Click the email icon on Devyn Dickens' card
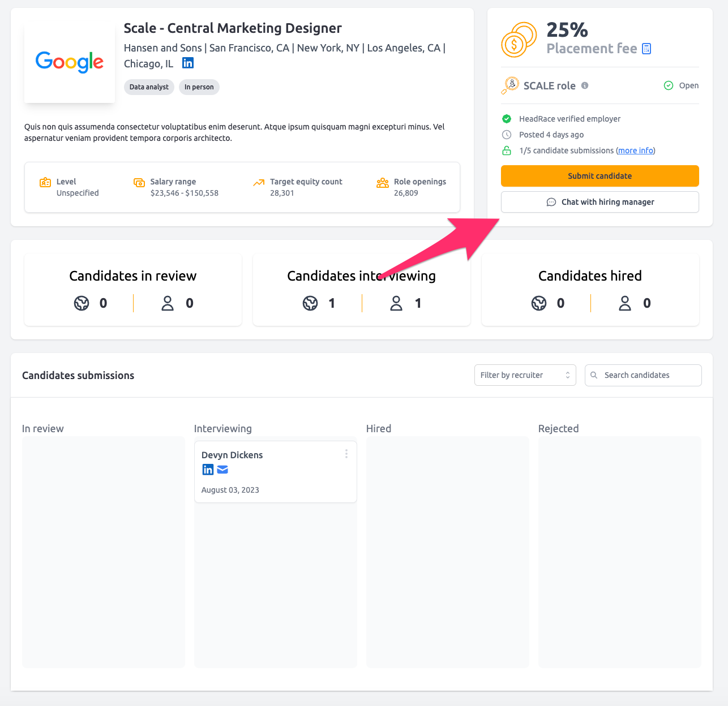This screenshot has width=728, height=706. click(x=222, y=470)
